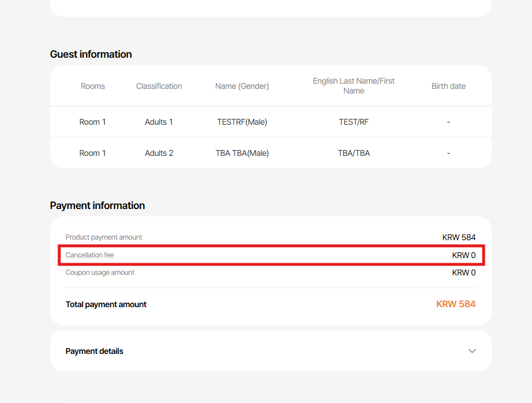Click guest name TESTRF(Male)
Image resolution: width=532 pixels, height=403 pixels.
pyautogui.click(x=242, y=122)
